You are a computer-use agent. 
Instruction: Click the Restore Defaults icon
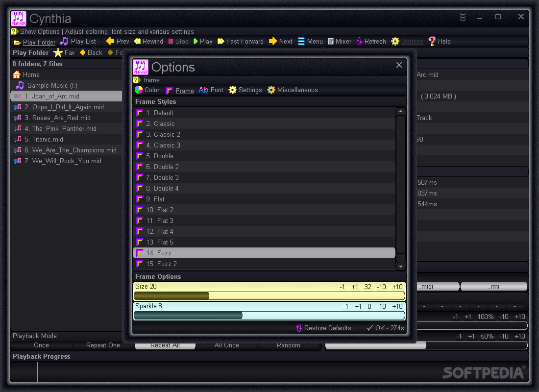[x=299, y=328]
